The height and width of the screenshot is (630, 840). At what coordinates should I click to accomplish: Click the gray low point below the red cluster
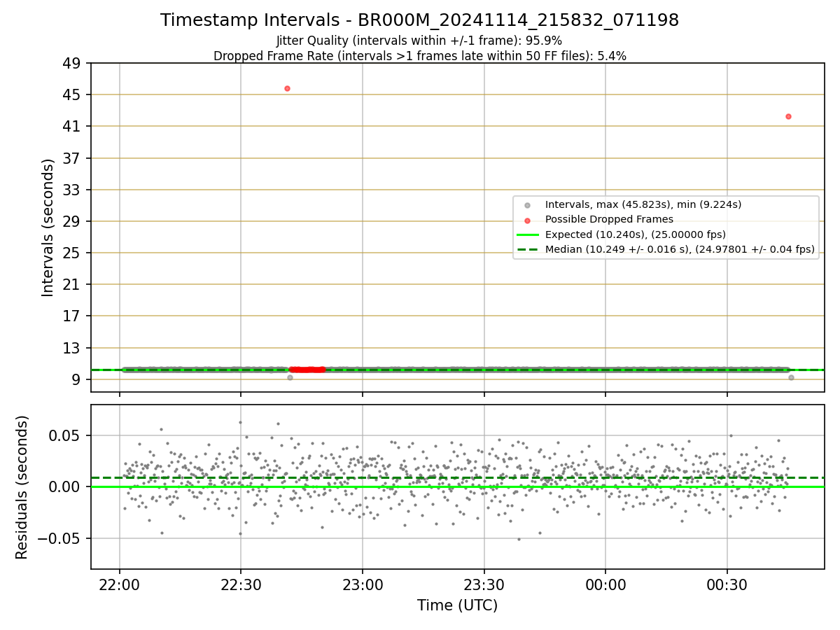[x=290, y=377]
